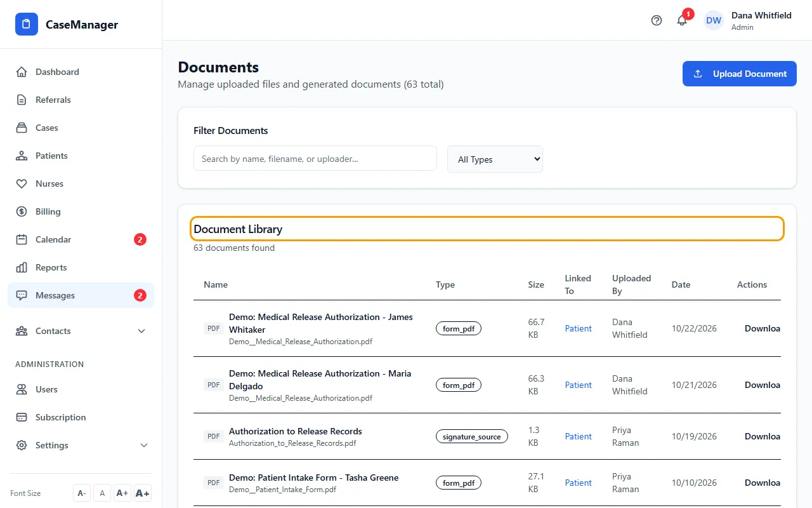Download the Tasha Greene intake form
This screenshot has height=508, width=812.
tap(763, 483)
